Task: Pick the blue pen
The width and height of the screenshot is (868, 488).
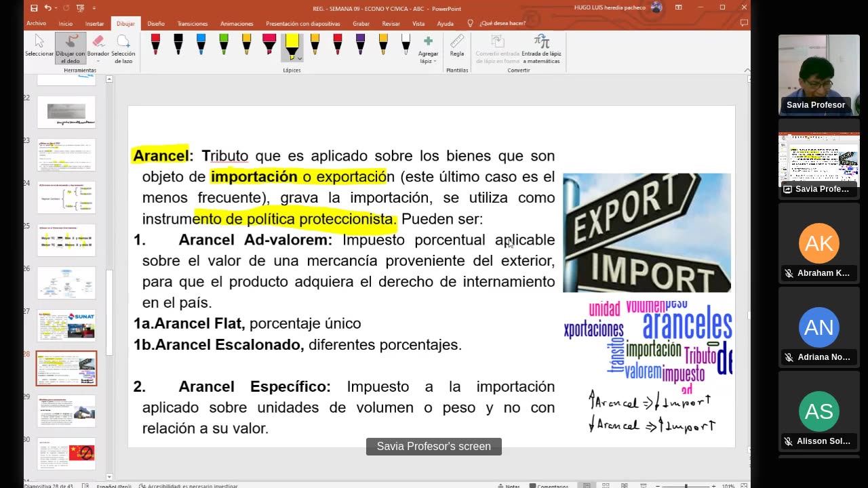Action: click(201, 45)
